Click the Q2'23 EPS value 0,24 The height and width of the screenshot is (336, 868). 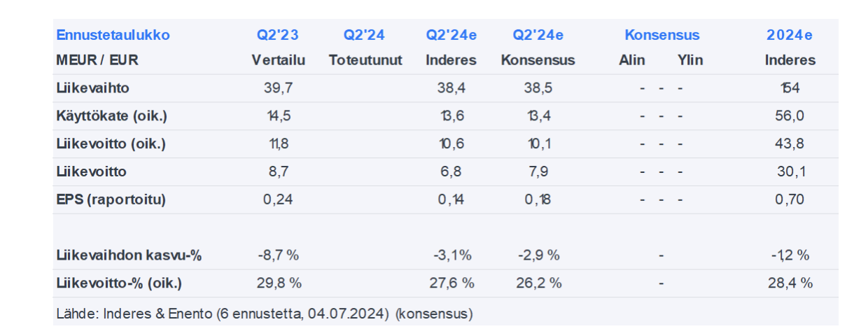point(278,199)
